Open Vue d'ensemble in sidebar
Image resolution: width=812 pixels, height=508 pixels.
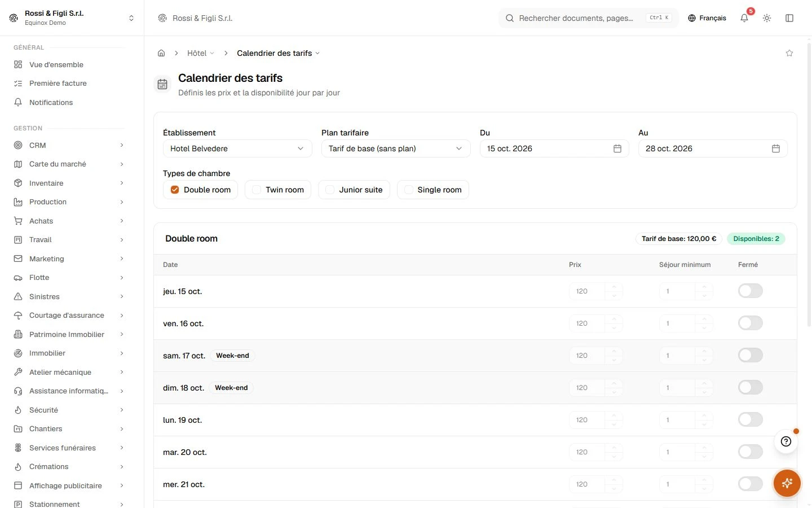[x=69, y=64]
